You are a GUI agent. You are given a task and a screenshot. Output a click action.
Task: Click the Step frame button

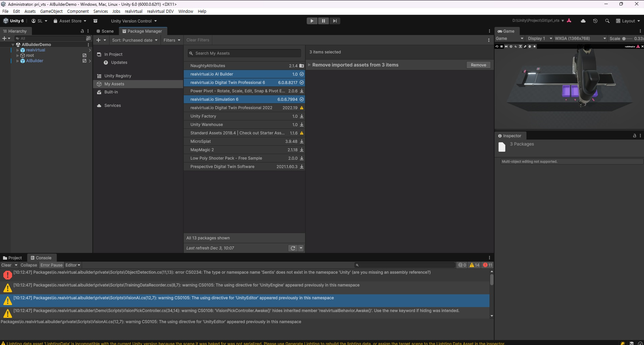click(x=335, y=21)
